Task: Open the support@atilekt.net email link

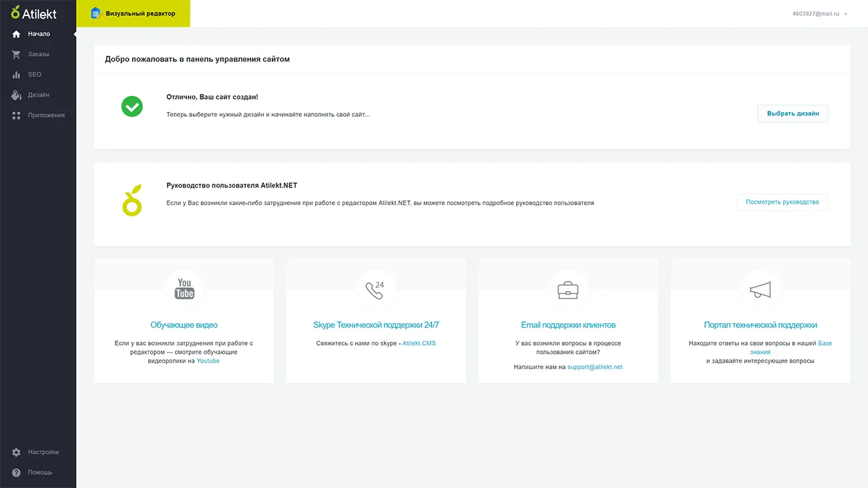Action: (x=594, y=367)
